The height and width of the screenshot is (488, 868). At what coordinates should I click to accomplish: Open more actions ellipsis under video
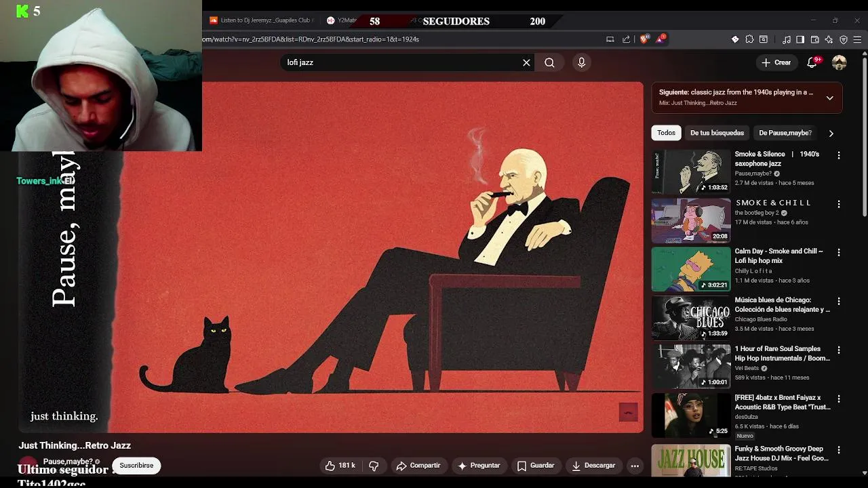635,466
